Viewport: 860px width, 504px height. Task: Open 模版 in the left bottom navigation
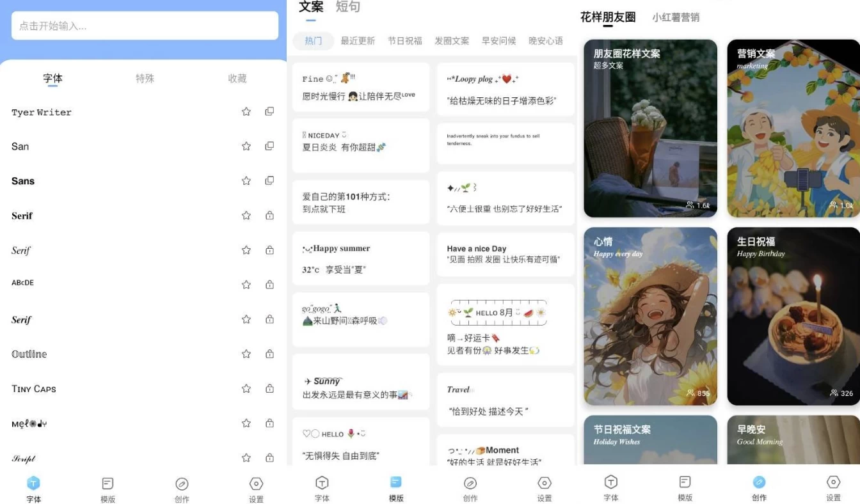[x=107, y=489]
